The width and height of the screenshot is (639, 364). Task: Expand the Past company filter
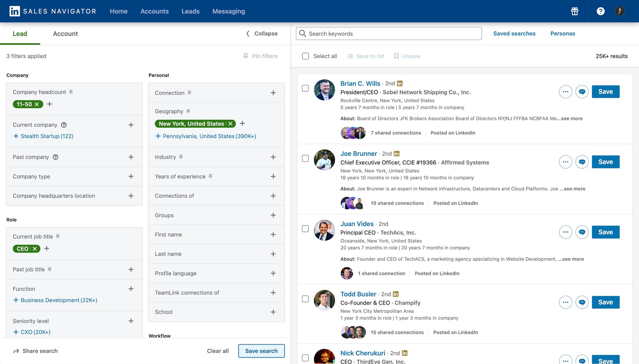coord(131,157)
